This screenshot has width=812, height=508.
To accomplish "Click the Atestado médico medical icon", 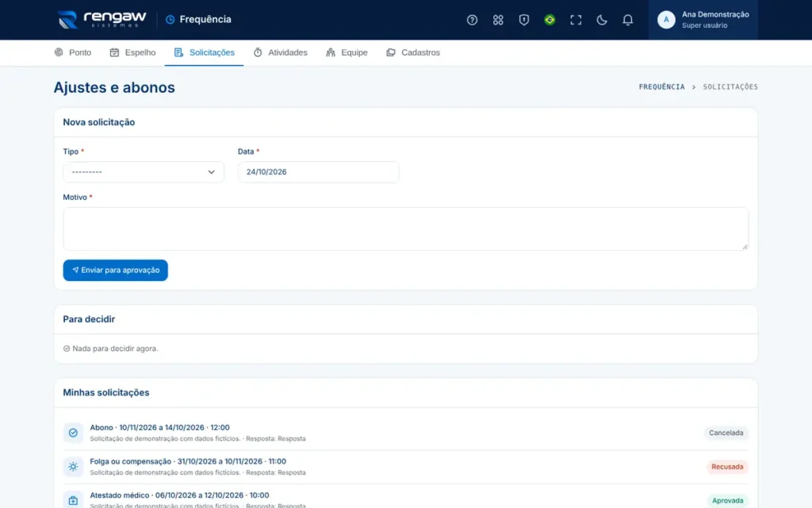I will pyautogui.click(x=73, y=500).
